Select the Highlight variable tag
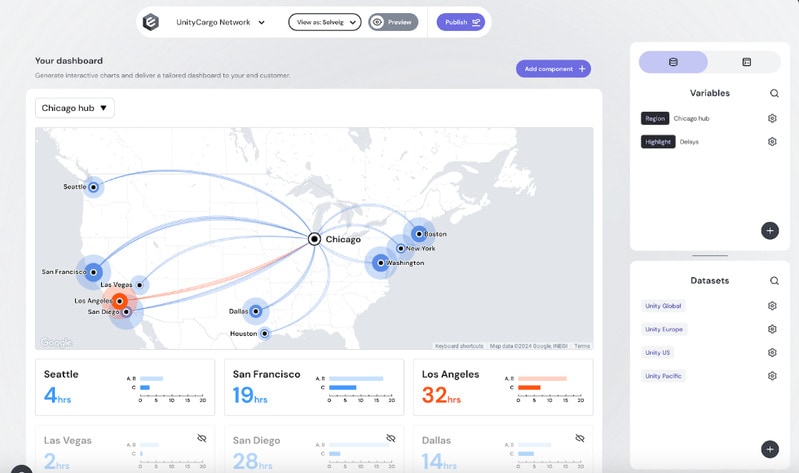This screenshot has width=799, height=473. click(658, 142)
